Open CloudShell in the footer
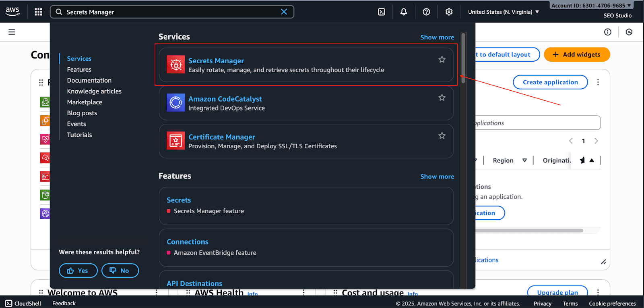 click(23, 303)
